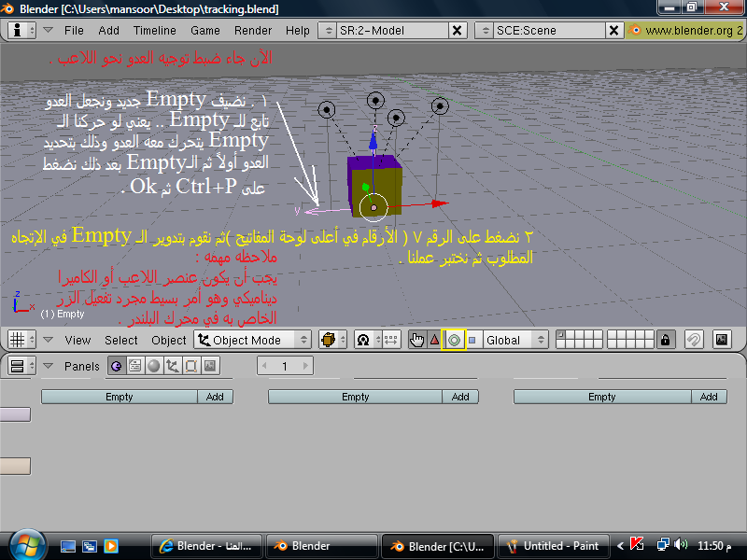Open the Global orientation dropdown
Screen dimensions: 747x560
515,340
